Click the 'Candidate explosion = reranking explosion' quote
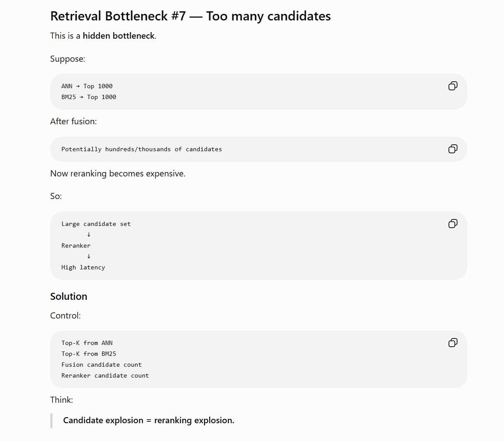504x441 pixels. pyautogui.click(x=148, y=421)
